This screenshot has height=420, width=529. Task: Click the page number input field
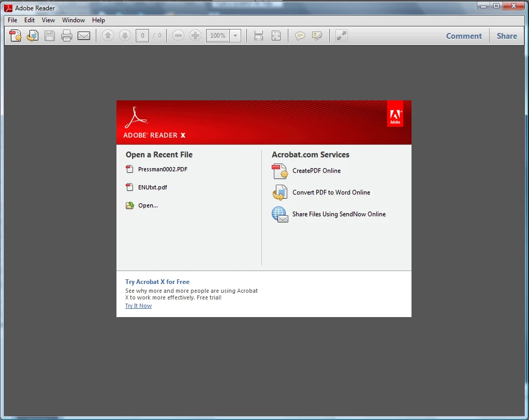point(142,35)
